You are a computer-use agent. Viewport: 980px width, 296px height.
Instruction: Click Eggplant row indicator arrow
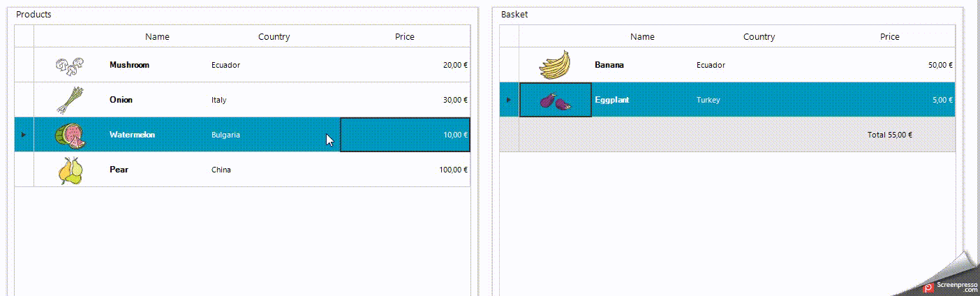pyautogui.click(x=509, y=100)
